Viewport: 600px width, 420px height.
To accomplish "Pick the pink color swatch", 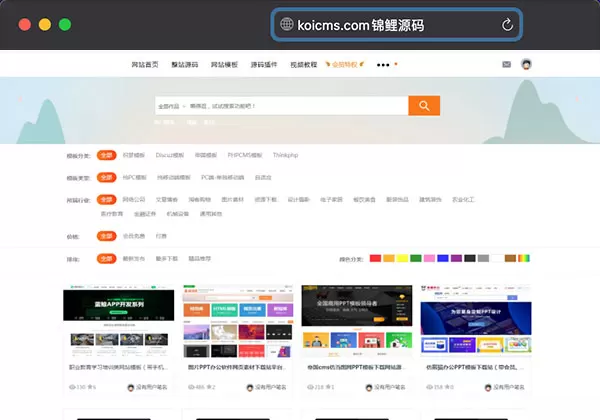I will (429, 259).
